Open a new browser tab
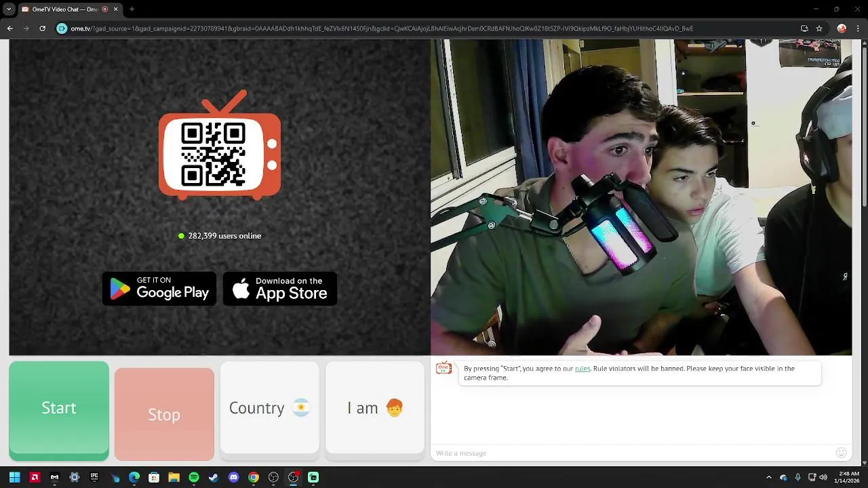Screen dimensions: 868x488 point(132,9)
